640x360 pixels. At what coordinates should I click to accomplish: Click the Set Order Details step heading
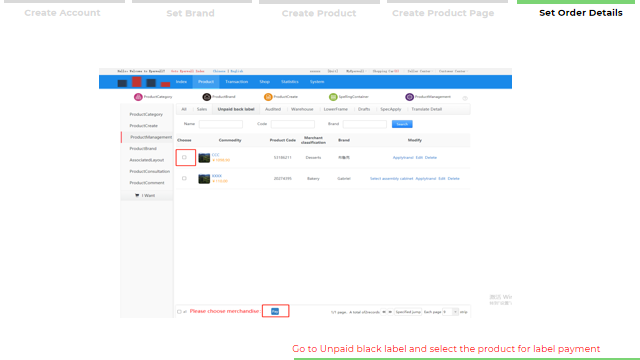click(580, 13)
